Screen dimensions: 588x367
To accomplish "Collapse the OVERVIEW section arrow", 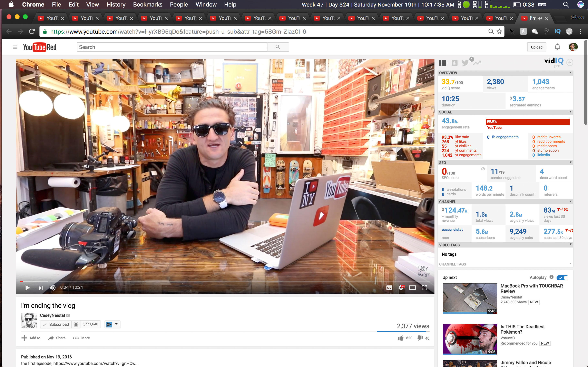I will coord(570,73).
